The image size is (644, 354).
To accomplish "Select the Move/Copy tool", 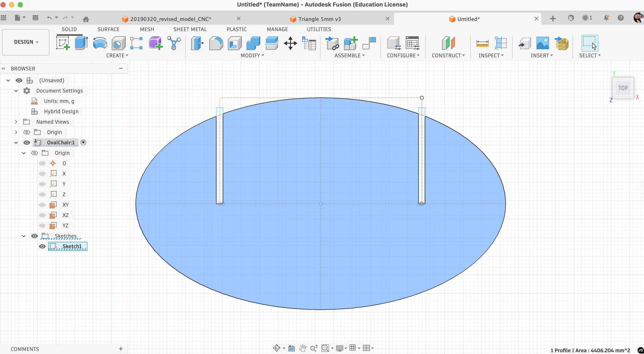I will click(x=290, y=43).
